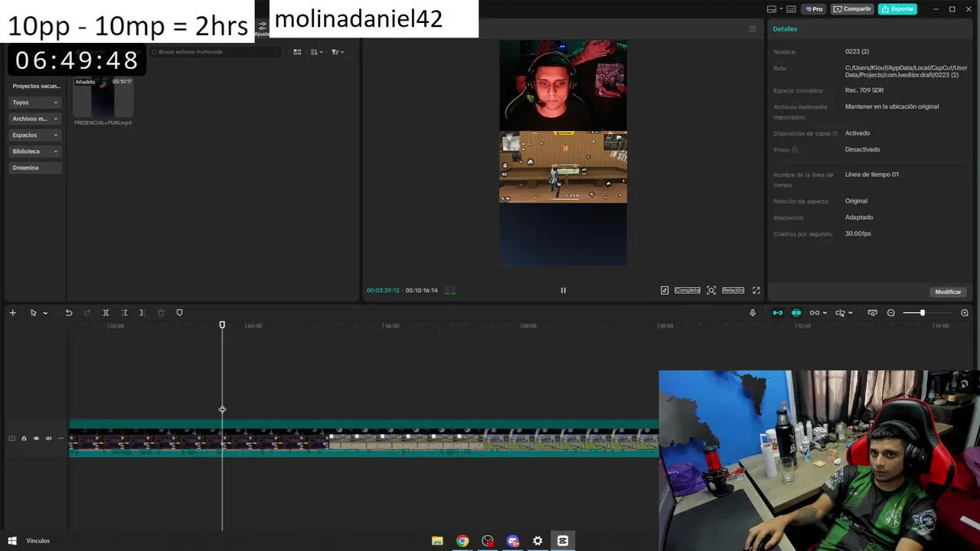This screenshot has width=980, height=551.
Task: Undo the last edit
Action: coord(68,312)
